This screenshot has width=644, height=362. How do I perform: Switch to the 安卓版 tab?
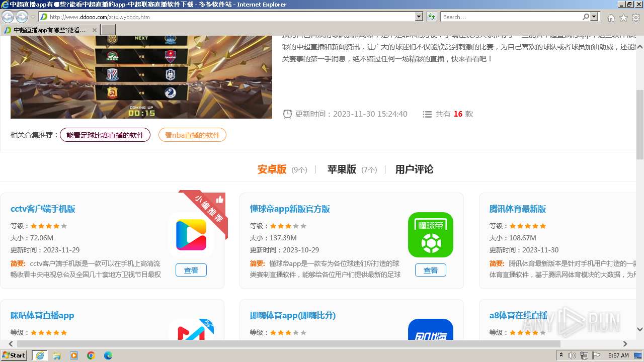(272, 169)
